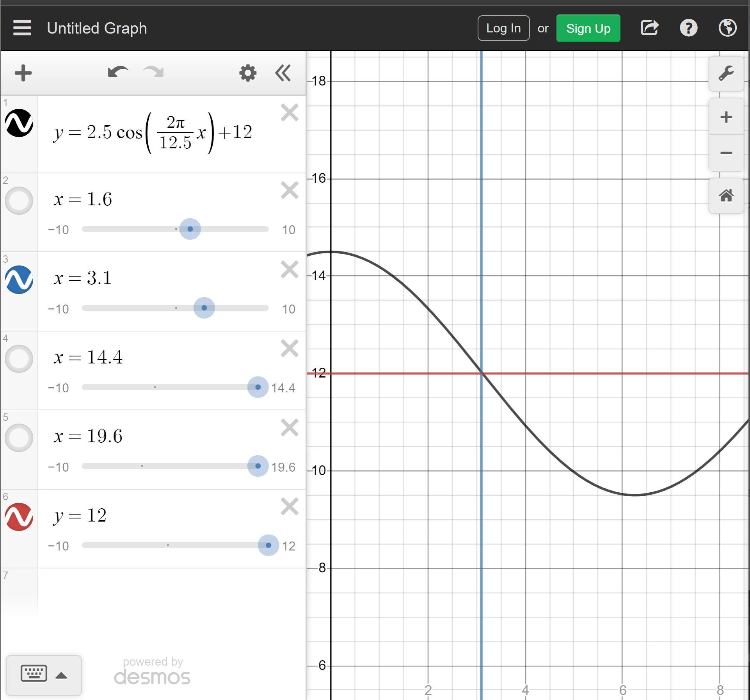Zoom out of the graph
This screenshot has height=700, width=750.
point(726,153)
